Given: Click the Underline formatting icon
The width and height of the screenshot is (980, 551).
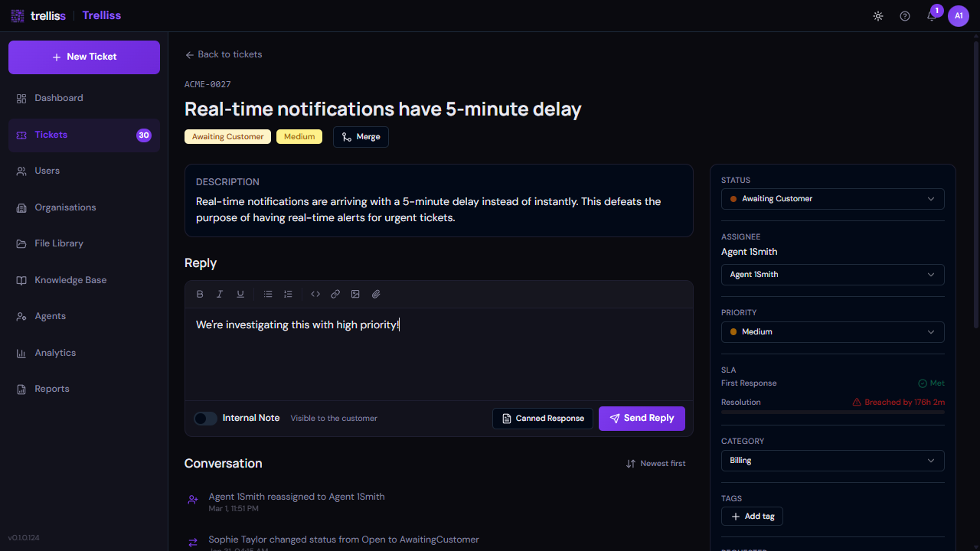Looking at the screenshot, I should pyautogui.click(x=240, y=294).
